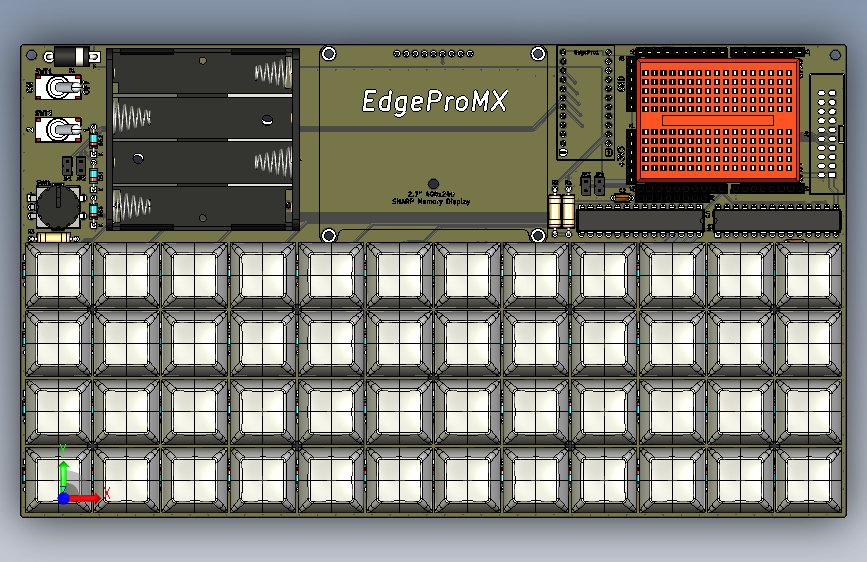
Task: Select the bottom-right keycap in the key grid
Action: 808,480
